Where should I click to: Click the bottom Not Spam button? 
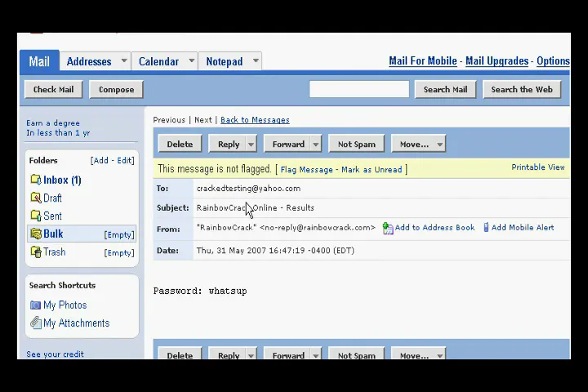(x=356, y=354)
